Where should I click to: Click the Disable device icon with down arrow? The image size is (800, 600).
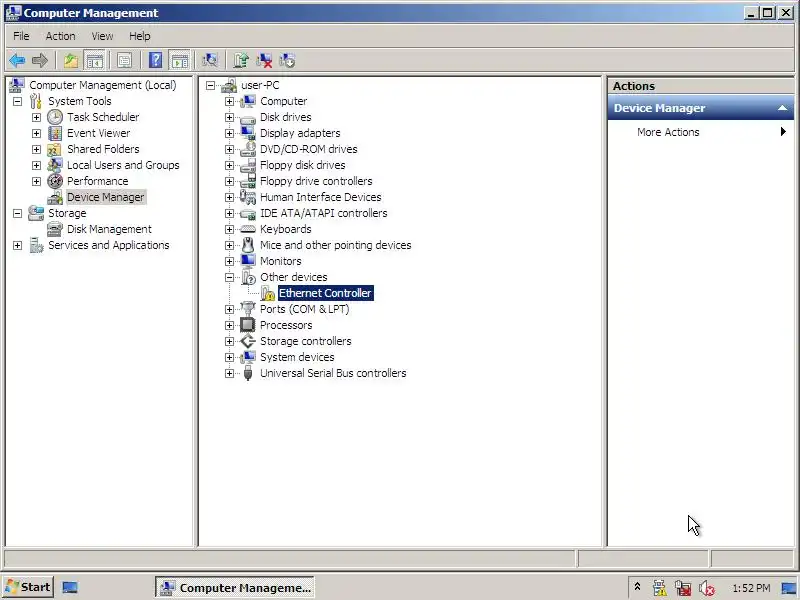tap(287, 61)
